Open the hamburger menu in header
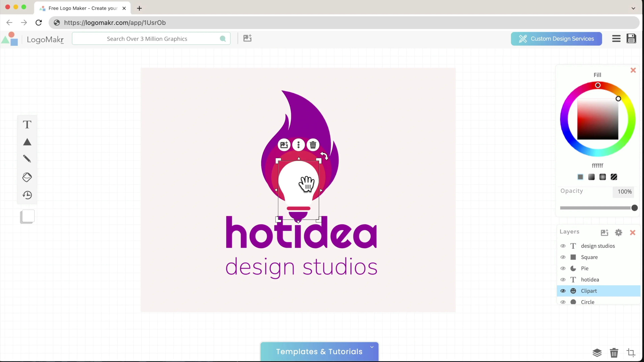This screenshot has width=644, height=362. (616, 39)
